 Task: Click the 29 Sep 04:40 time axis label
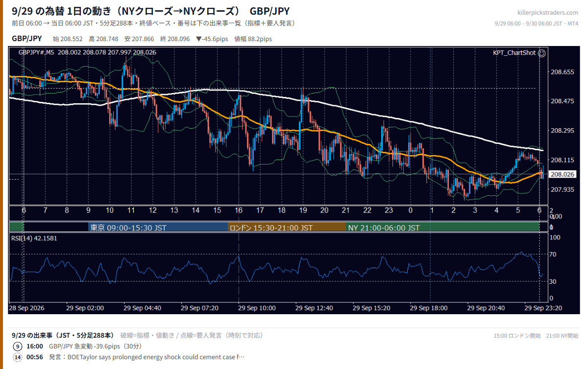(x=142, y=308)
